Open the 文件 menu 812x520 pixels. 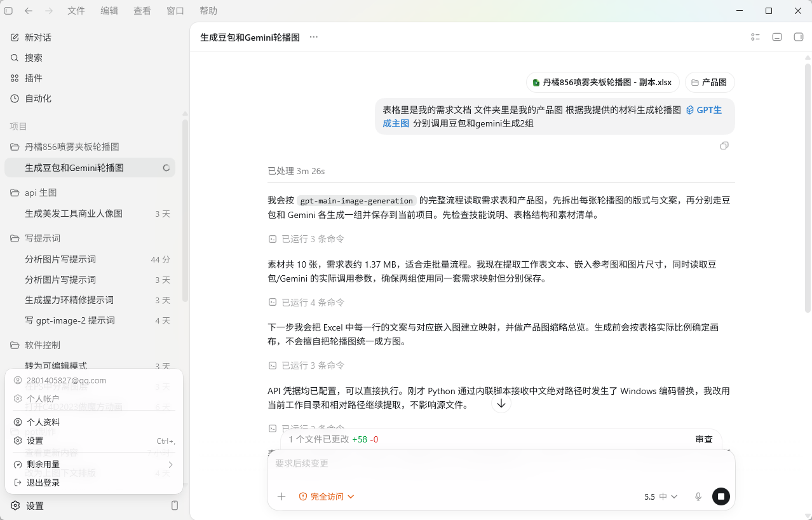[x=76, y=11]
